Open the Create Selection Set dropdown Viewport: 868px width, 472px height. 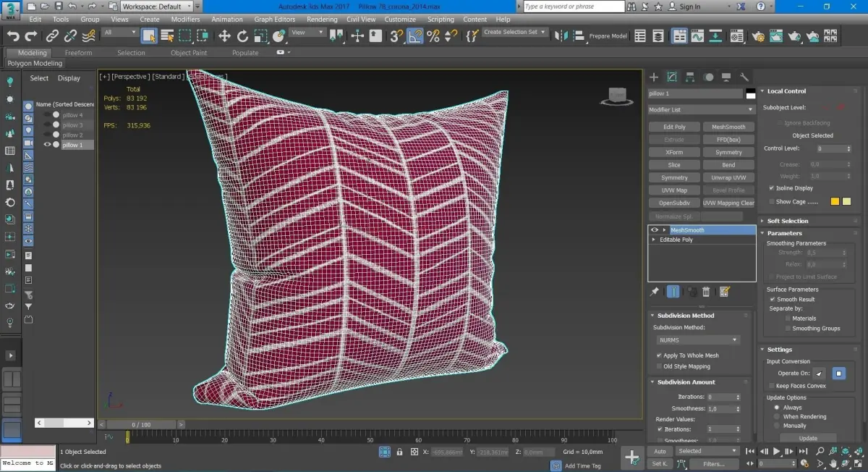coord(516,33)
